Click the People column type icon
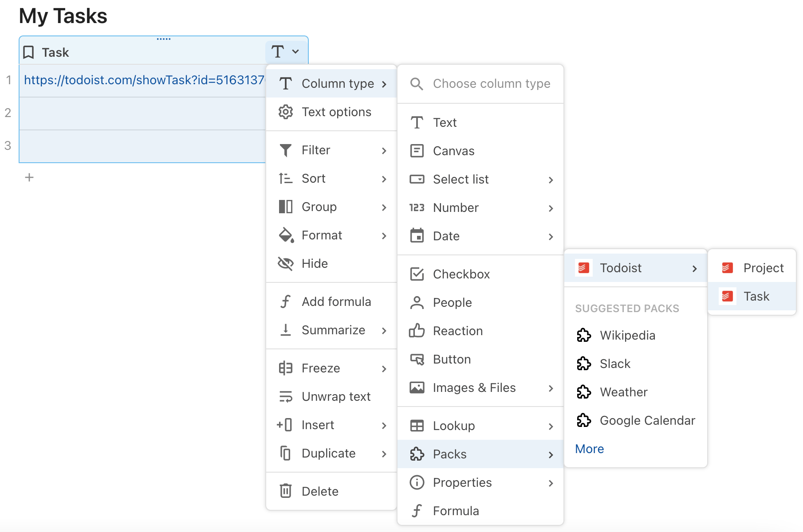The width and height of the screenshot is (803, 532). pos(417,303)
